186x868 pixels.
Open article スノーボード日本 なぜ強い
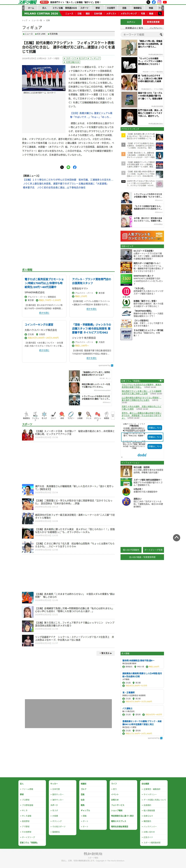[x=75, y=433]
